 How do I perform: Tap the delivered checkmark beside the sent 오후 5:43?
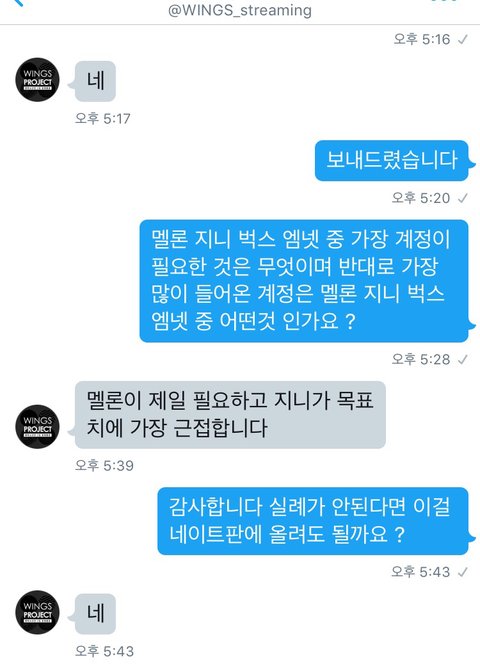coord(462,572)
